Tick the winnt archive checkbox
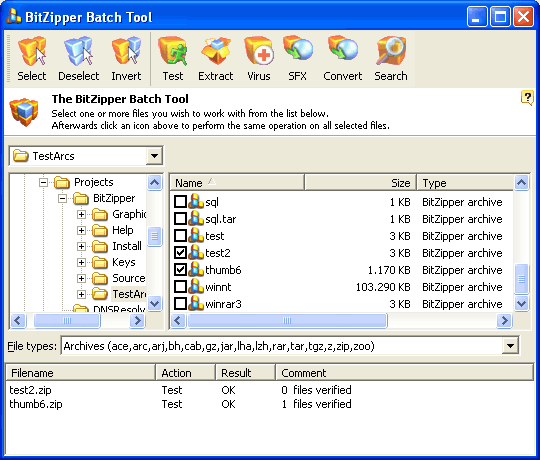The image size is (540, 460). pos(180,286)
